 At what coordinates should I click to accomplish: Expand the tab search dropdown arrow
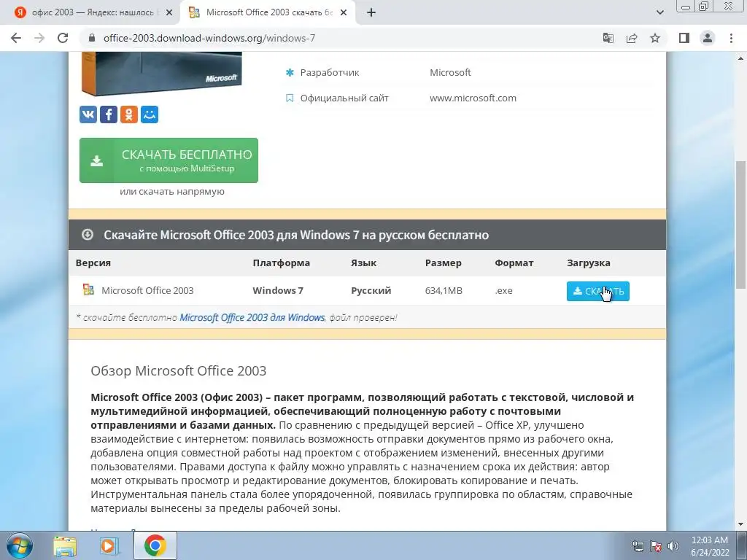pyautogui.click(x=659, y=12)
